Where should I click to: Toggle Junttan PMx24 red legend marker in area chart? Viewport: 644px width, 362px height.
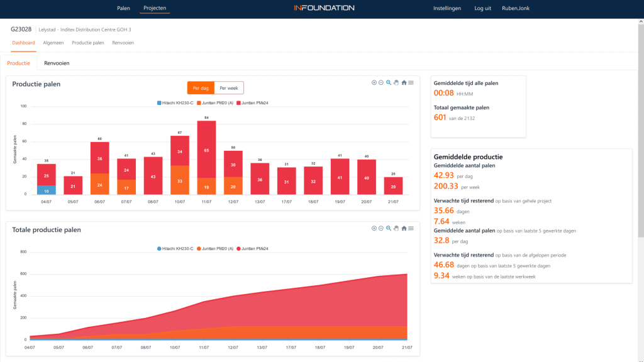coord(240,249)
